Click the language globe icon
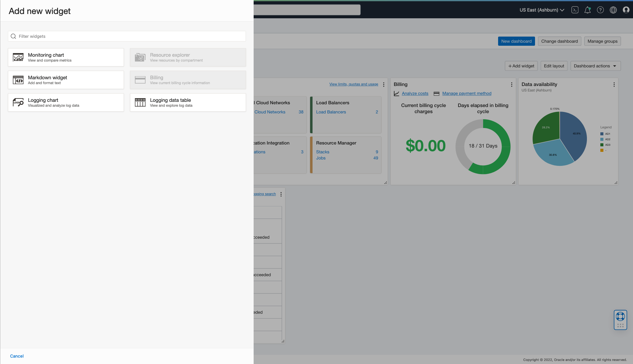The height and width of the screenshot is (364, 633). (613, 10)
